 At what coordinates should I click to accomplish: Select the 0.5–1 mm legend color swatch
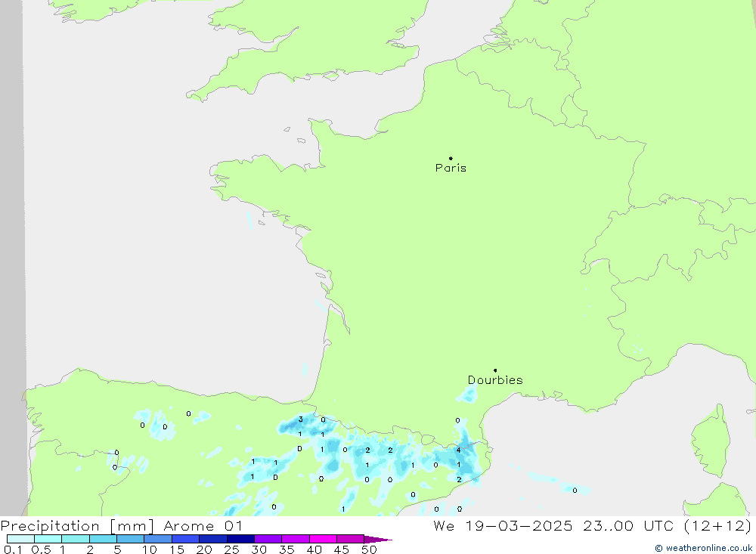point(48,539)
